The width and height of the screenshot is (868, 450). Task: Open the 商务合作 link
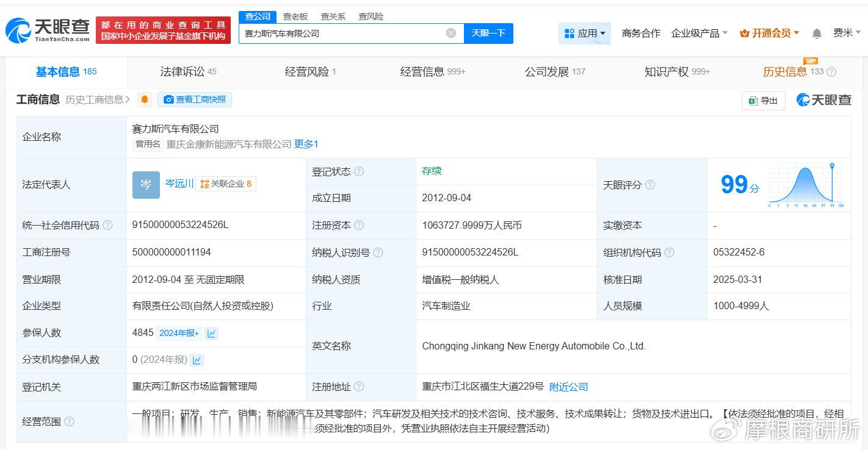tap(641, 33)
